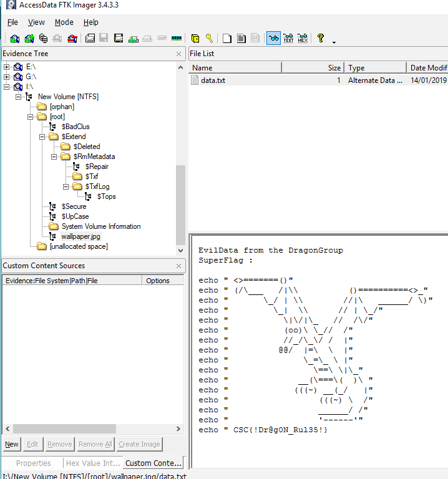
Task: Open the toolbar options dropdown arrow
Action: (x=334, y=42)
